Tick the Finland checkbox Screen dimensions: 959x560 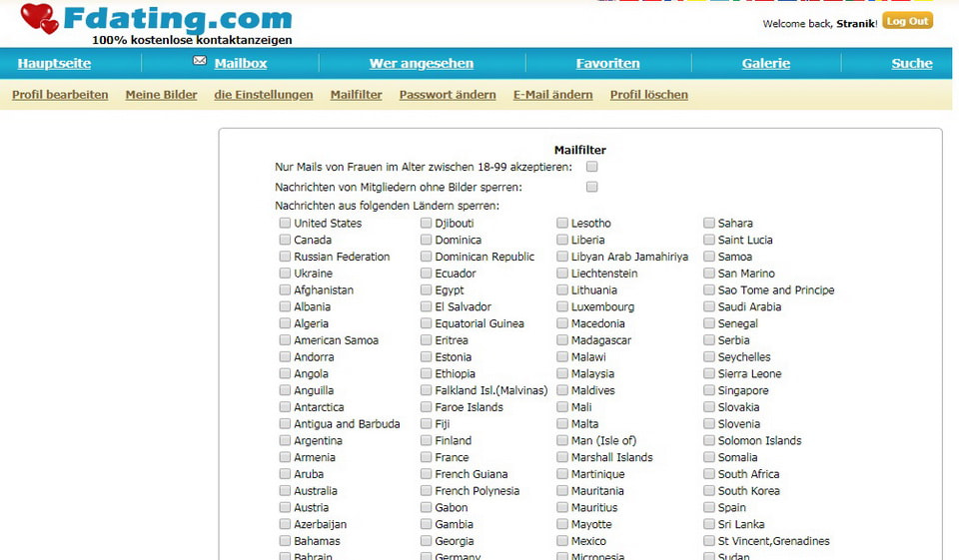pyautogui.click(x=427, y=440)
